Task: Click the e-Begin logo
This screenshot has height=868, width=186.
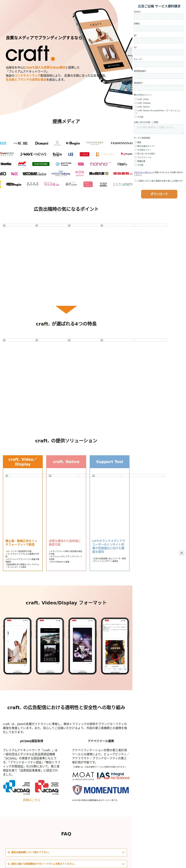Action: [73, 143]
